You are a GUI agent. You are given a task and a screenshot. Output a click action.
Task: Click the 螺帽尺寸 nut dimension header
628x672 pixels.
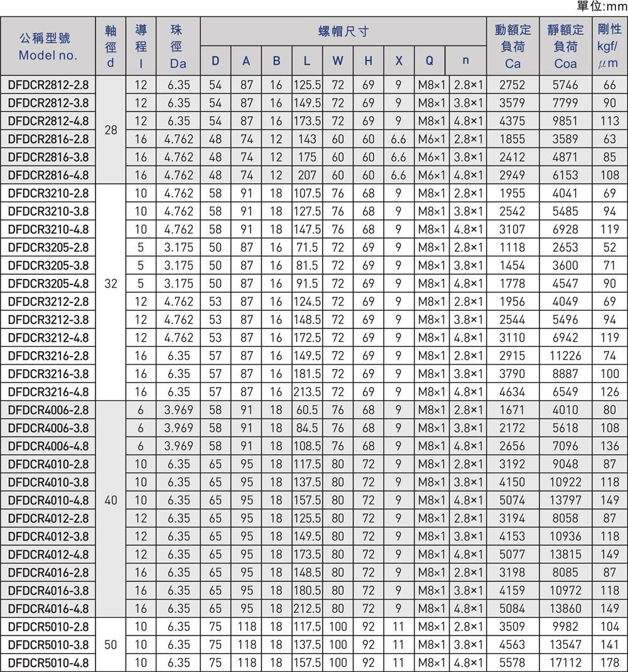point(347,31)
